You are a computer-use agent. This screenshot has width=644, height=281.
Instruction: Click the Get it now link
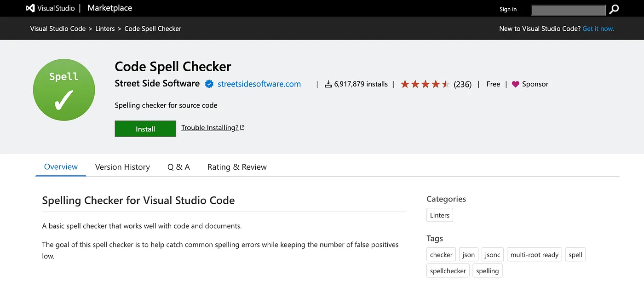click(598, 29)
